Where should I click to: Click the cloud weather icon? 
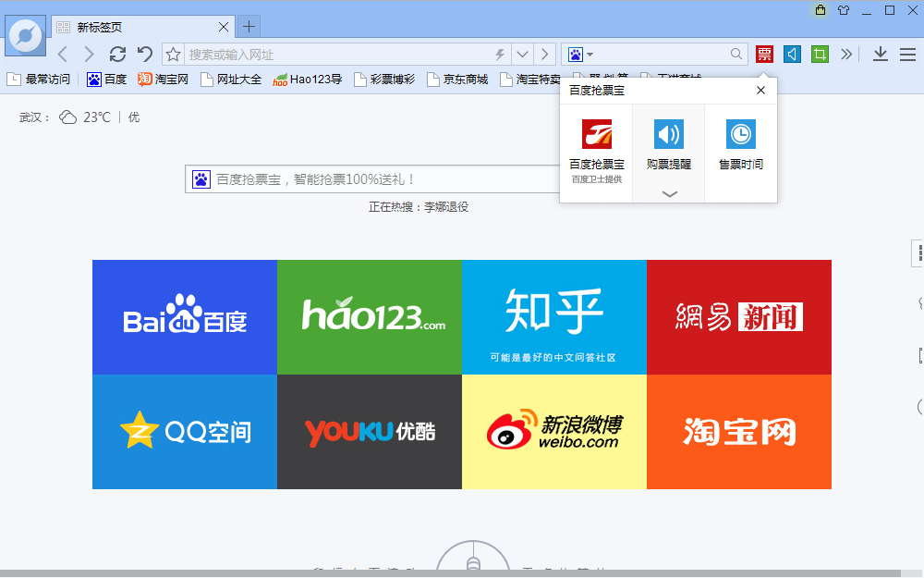tap(67, 117)
